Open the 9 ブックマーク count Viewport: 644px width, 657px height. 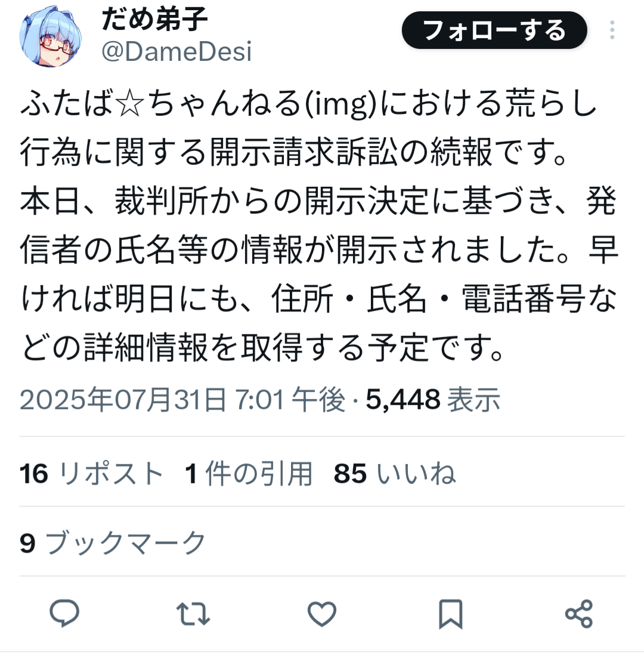(113, 543)
